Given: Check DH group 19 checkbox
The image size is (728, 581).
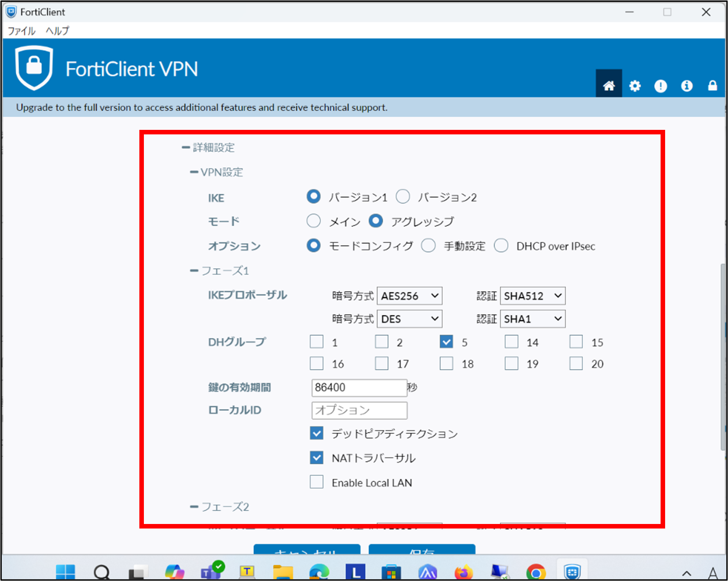Looking at the screenshot, I should pyautogui.click(x=512, y=363).
